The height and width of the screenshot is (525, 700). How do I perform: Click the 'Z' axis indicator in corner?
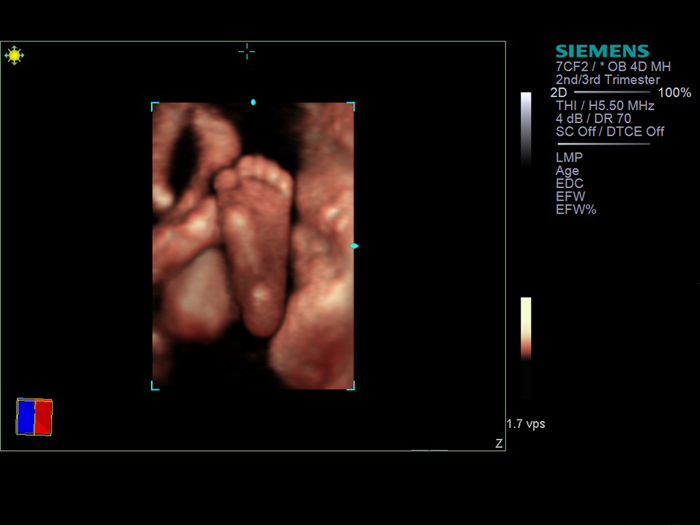pyautogui.click(x=499, y=443)
